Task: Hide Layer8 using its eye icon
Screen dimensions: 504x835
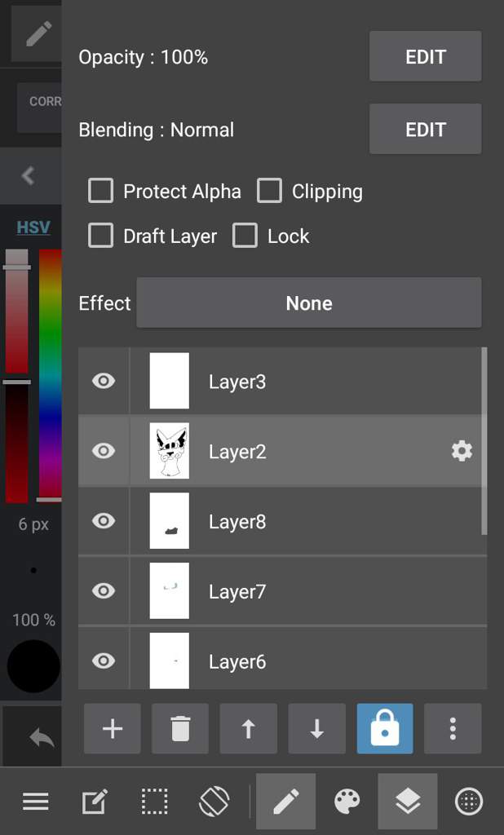Action: tap(104, 521)
